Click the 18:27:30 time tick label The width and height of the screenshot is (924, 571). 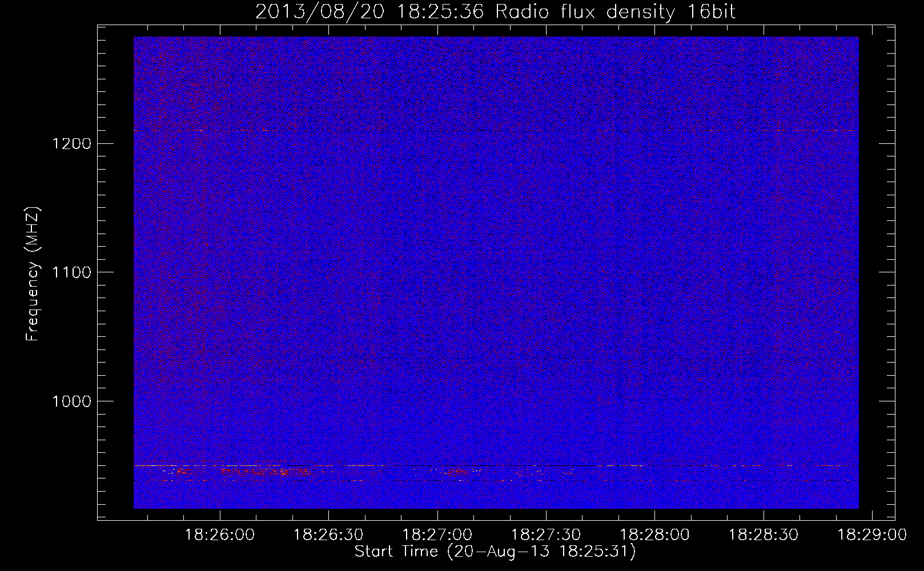tap(546, 535)
